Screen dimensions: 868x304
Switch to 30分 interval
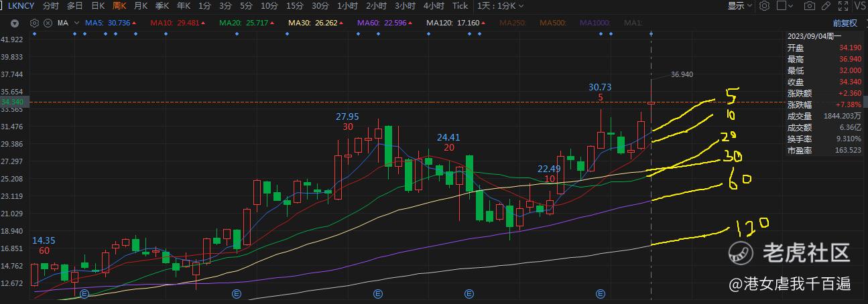pos(320,6)
